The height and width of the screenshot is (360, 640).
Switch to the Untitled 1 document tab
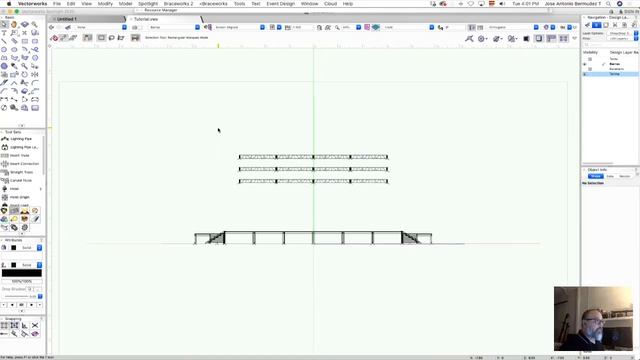coord(87,19)
